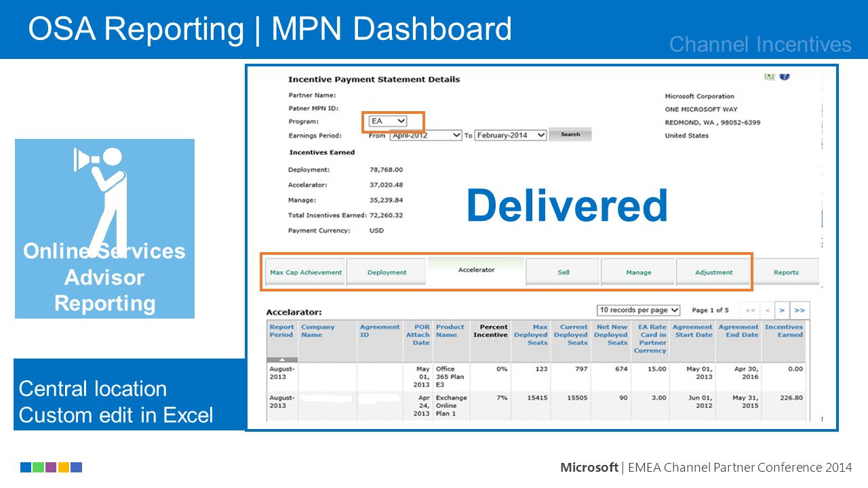Go to next page with > button

point(782,310)
